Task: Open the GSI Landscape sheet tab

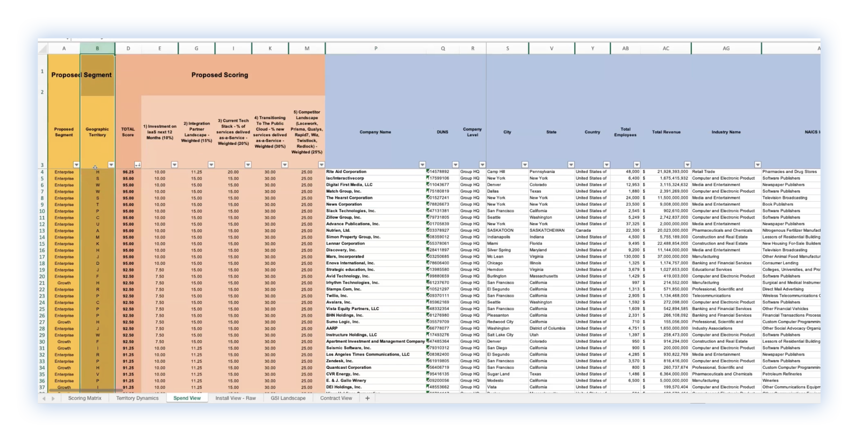Action: 288,398
